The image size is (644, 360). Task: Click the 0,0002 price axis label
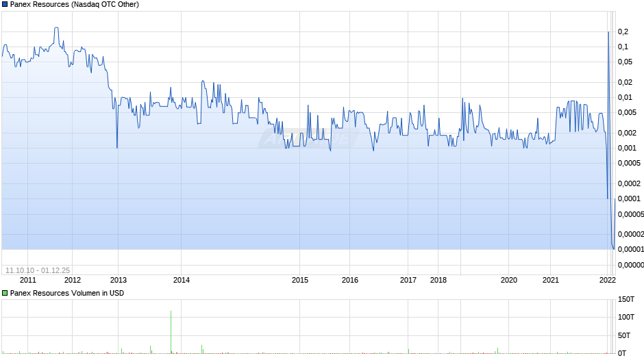(629, 183)
